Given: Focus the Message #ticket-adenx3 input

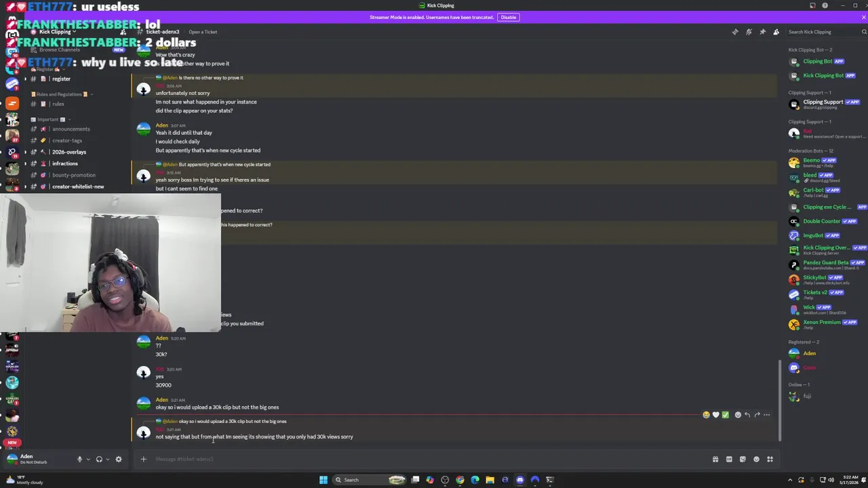Looking at the screenshot, I should [427, 460].
